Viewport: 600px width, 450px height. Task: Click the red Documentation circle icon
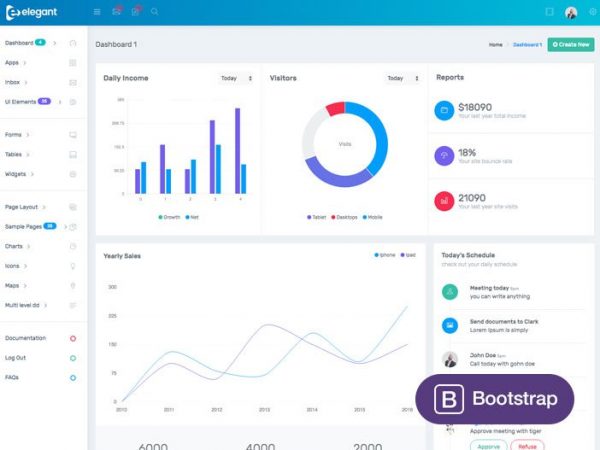pyautogui.click(x=73, y=338)
